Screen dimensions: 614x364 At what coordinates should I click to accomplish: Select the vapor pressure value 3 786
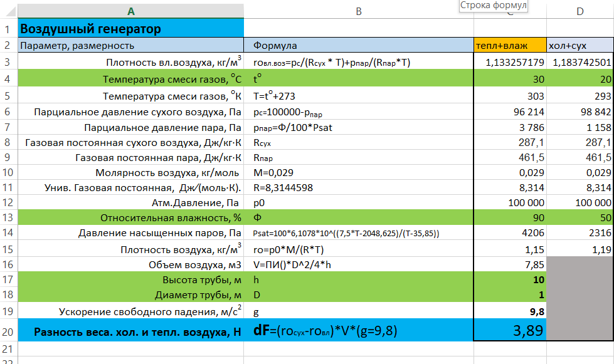pyautogui.click(x=511, y=127)
